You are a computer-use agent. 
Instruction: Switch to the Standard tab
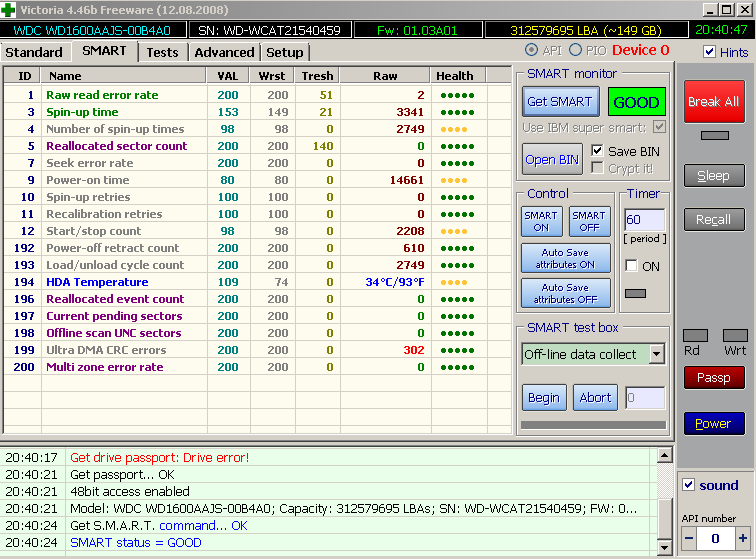[34, 52]
